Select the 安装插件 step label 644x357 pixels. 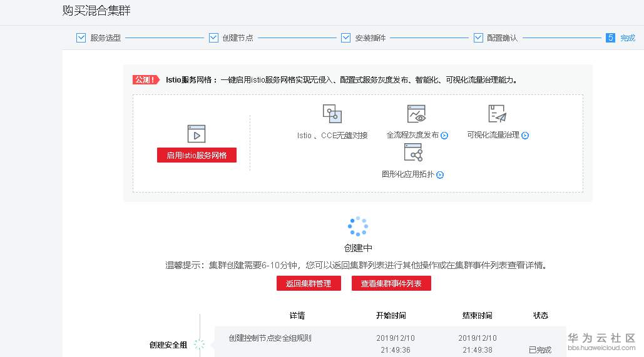click(371, 38)
